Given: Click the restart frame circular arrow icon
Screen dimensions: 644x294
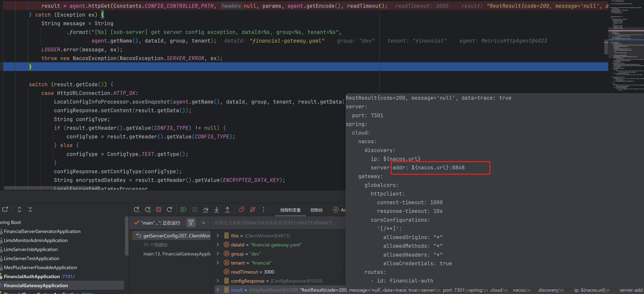Looking at the screenshot, I should (x=170, y=209).
